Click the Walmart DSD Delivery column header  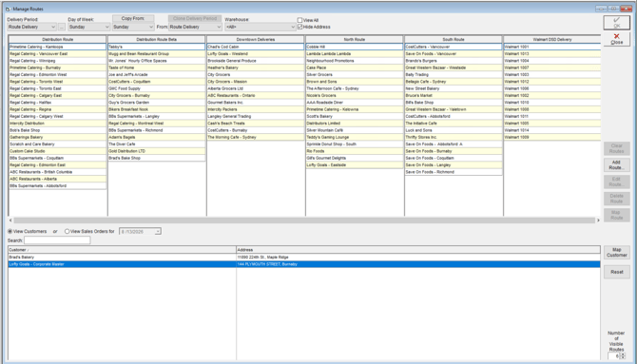pos(552,39)
